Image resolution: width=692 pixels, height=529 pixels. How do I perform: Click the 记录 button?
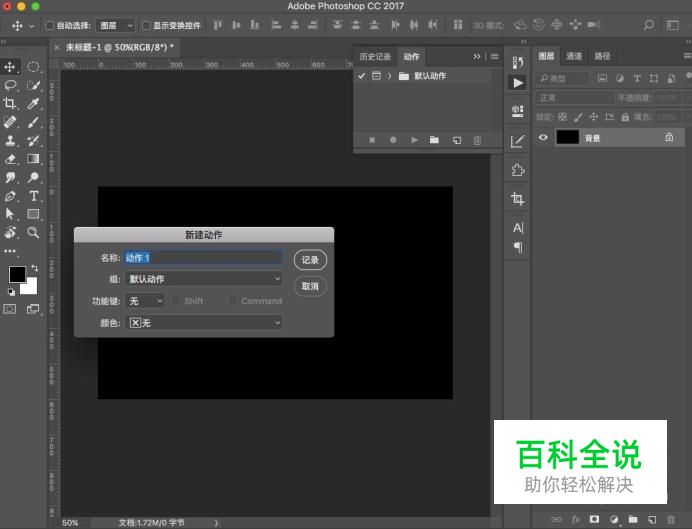coord(310,260)
